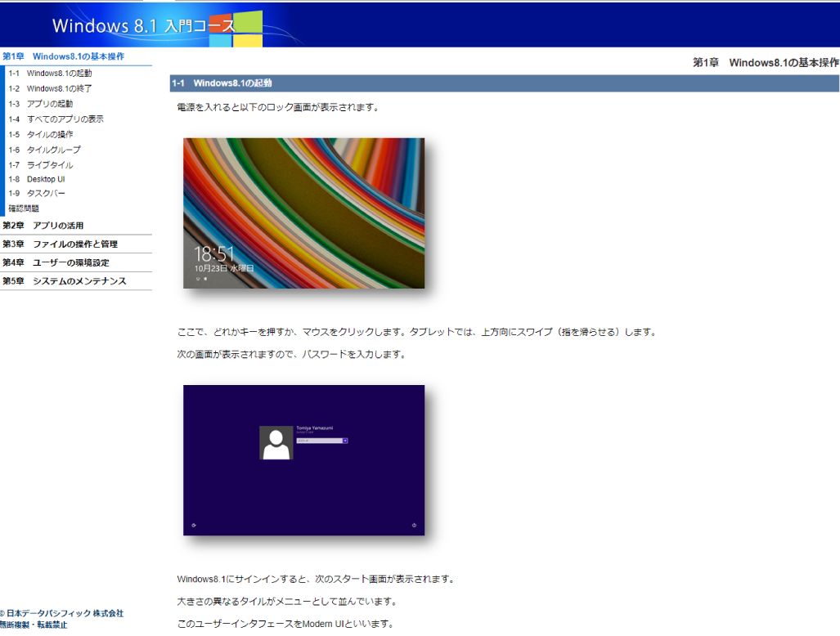Screen dimensions: 840x636
Task: Click the user name text in sign-in image
Action: [x=314, y=428]
